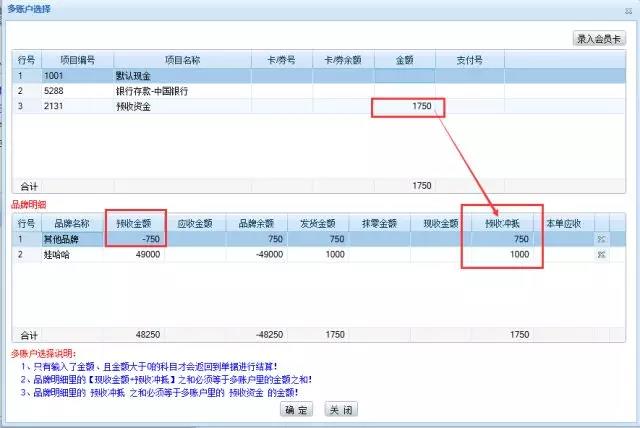The width and height of the screenshot is (640, 428).
Task: Edit the 1000 预收冲抵 cell of 娃哈哈
Action: (502, 255)
